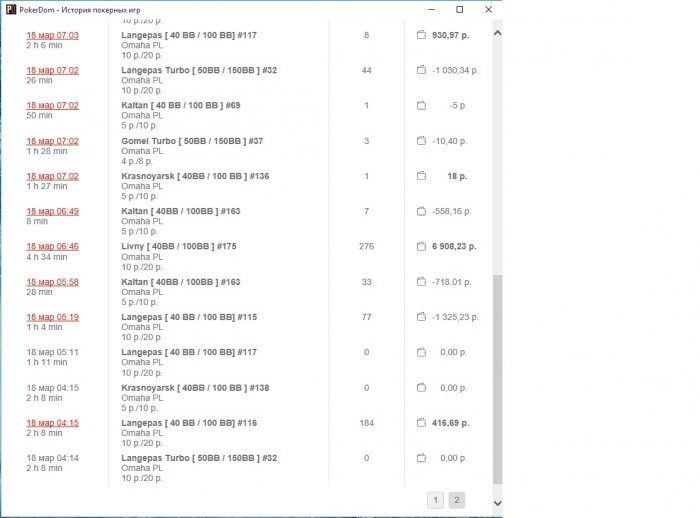Click wallet icon in Langepas Turbo #32 0,00 р. row
This screenshot has width=700, height=518.
421,458
